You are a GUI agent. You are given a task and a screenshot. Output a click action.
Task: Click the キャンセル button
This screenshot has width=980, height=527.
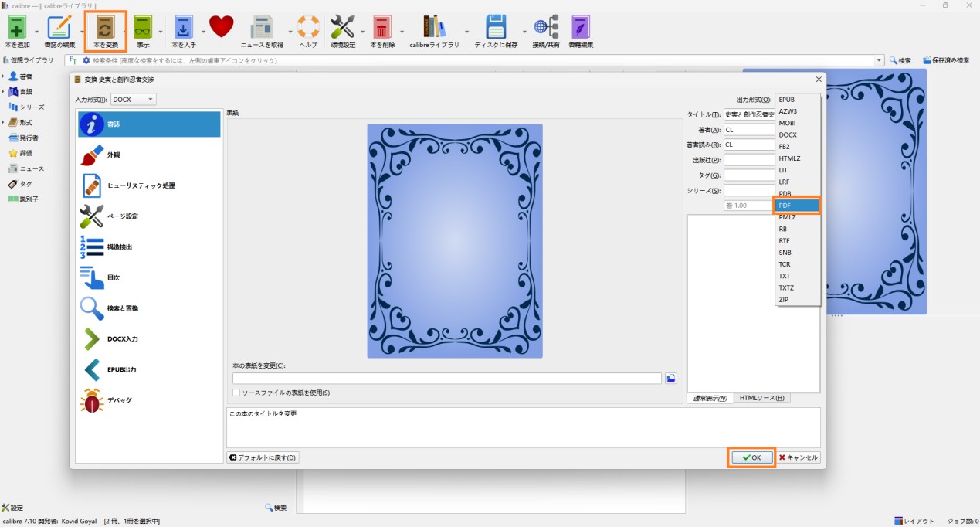[799, 457]
